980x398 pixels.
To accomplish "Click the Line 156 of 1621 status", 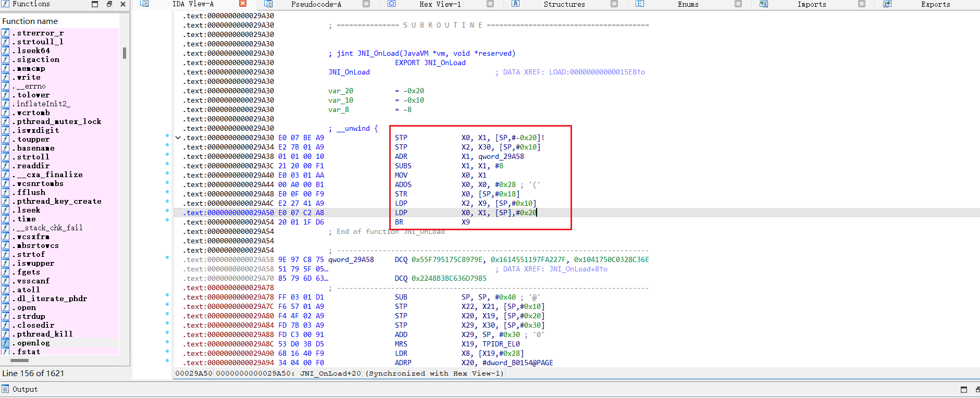I will pyautogui.click(x=33, y=374).
